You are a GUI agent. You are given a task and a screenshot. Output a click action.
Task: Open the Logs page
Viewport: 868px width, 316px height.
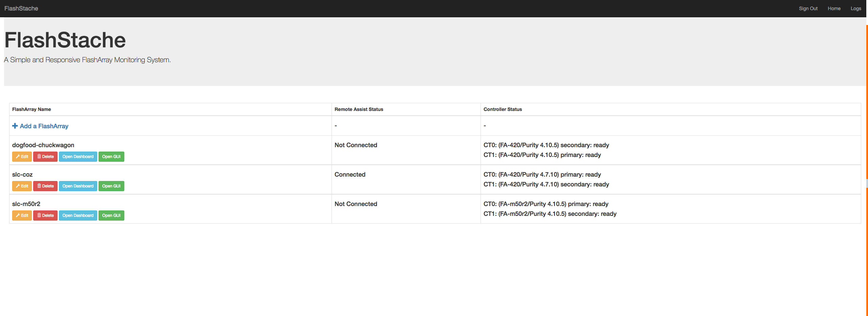856,8
